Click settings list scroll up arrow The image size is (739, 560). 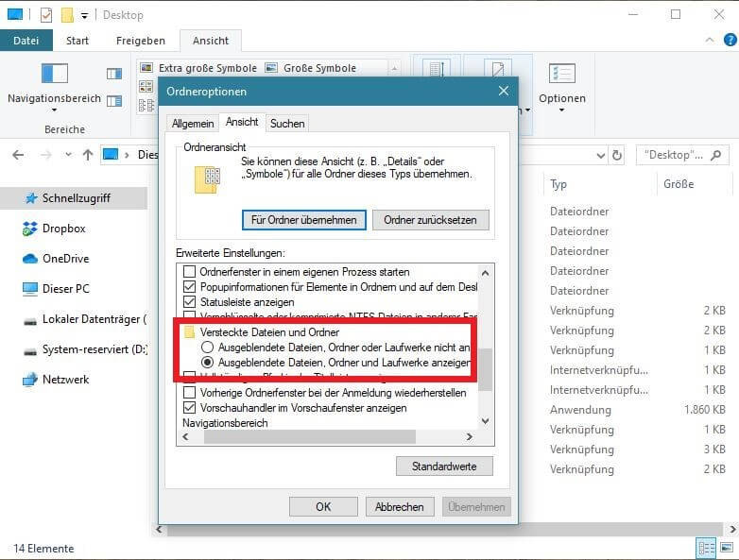point(486,273)
